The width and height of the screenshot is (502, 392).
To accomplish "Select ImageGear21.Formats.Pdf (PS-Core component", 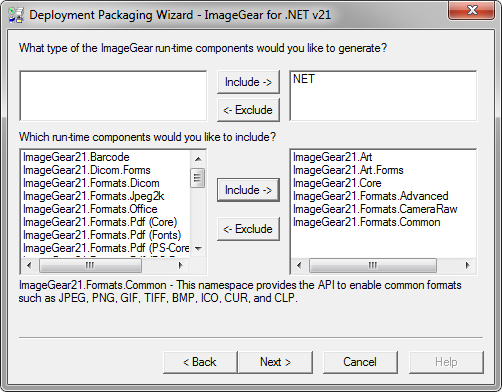I will coord(106,248).
